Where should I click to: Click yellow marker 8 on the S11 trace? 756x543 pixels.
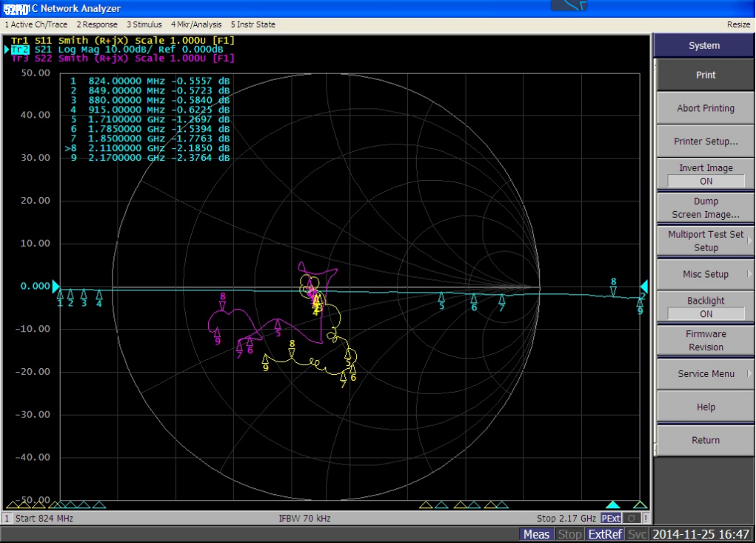click(292, 349)
